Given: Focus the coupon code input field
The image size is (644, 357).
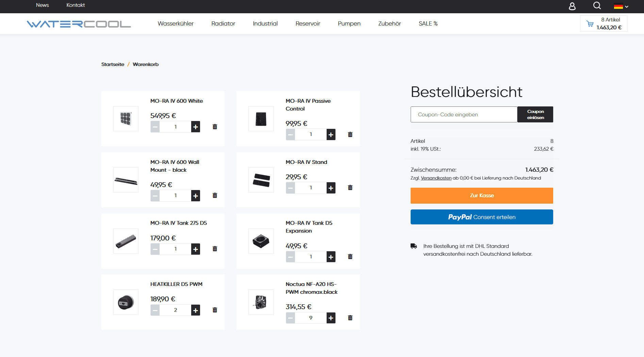Looking at the screenshot, I should pos(464,115).
